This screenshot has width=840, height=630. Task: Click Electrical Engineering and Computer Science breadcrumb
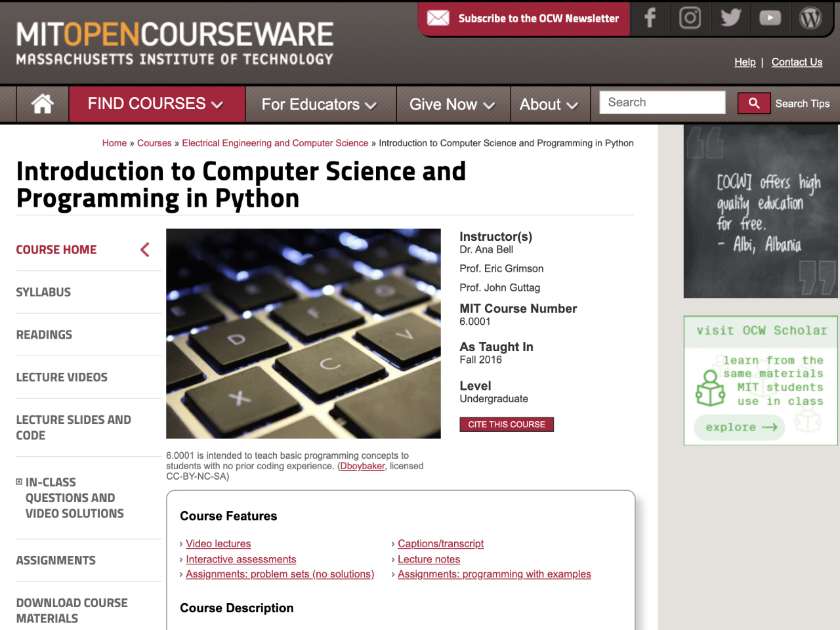point(275,143)
